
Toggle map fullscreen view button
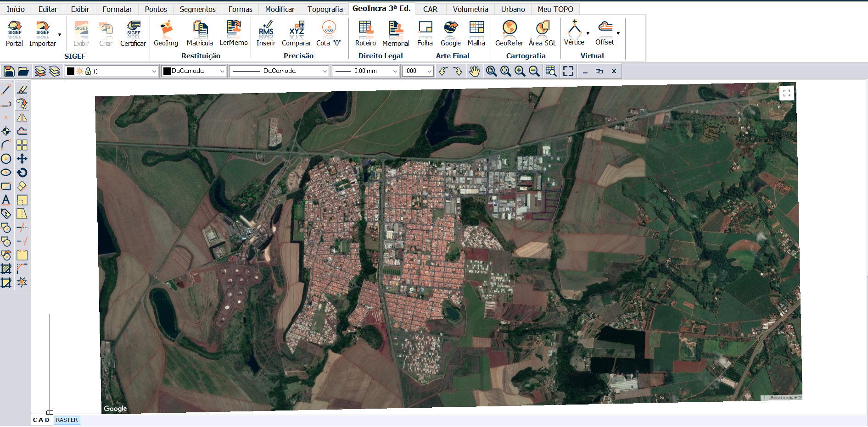coord(786,93)
